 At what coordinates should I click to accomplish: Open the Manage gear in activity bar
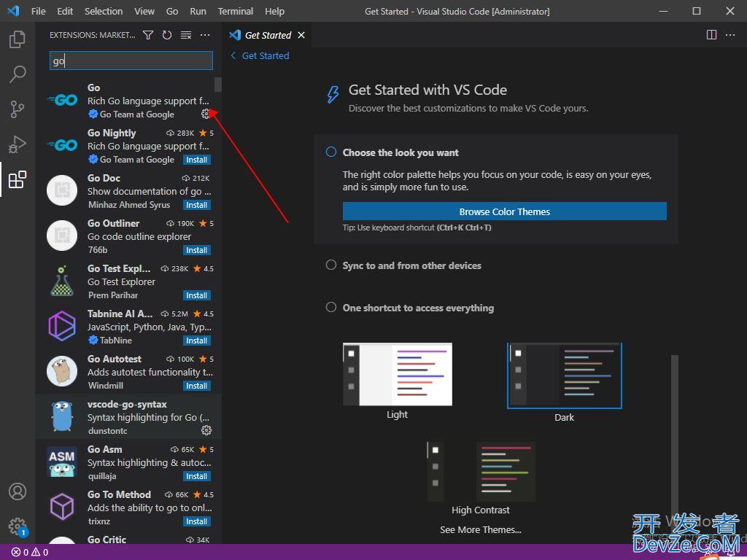[x=18, y=526]
